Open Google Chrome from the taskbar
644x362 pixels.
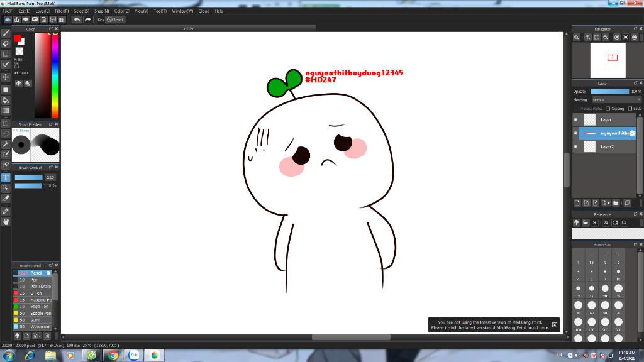pyautogui.click(x=113, y=356)
